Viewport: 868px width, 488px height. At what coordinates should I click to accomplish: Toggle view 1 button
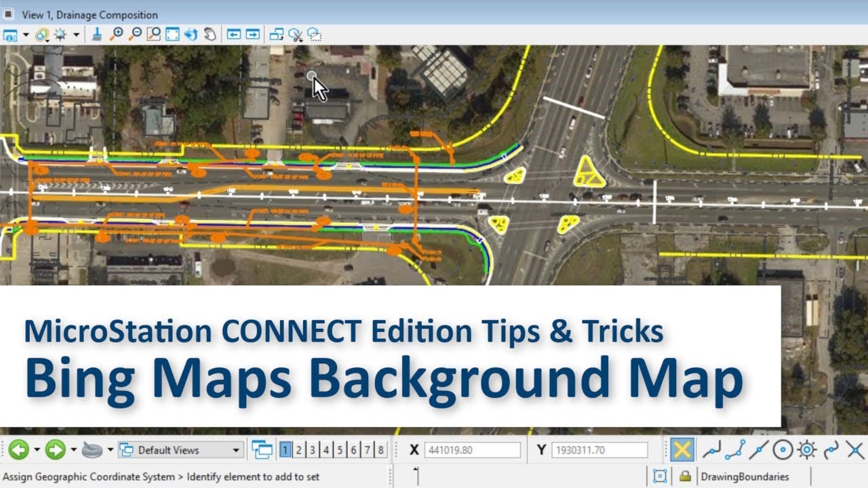point(286,450)
